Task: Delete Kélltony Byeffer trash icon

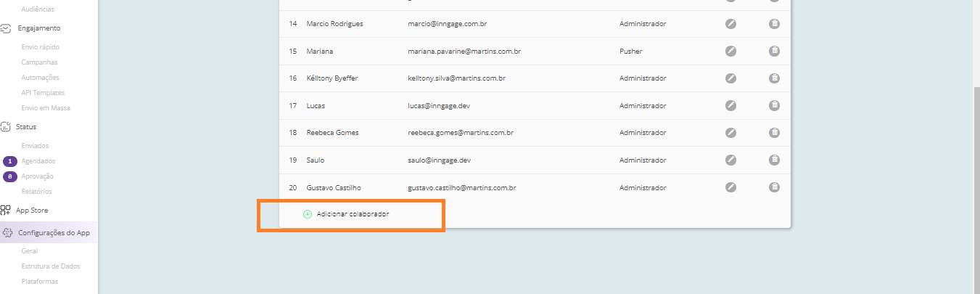Action: [774, 78]
